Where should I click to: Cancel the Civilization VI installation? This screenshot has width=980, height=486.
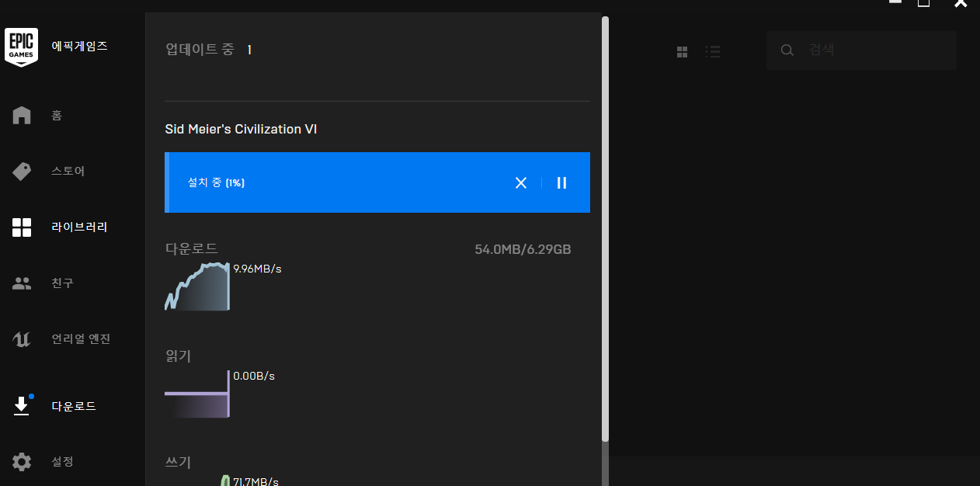tap(521, 182)
